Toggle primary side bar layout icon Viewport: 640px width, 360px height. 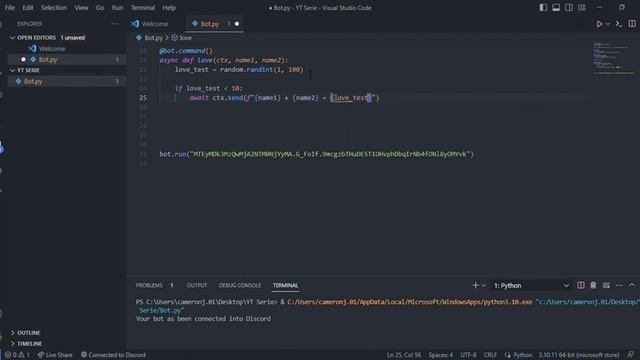tap(543, 8)
